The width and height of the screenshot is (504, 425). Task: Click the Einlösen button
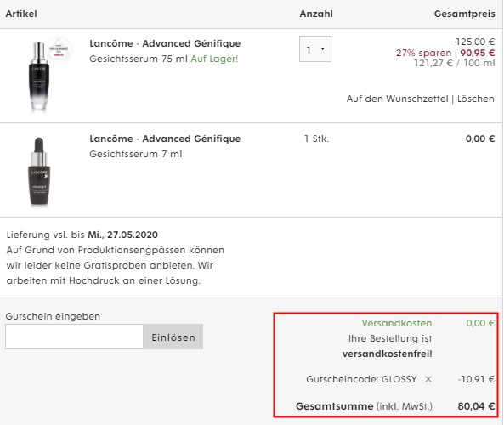(173, 337)
